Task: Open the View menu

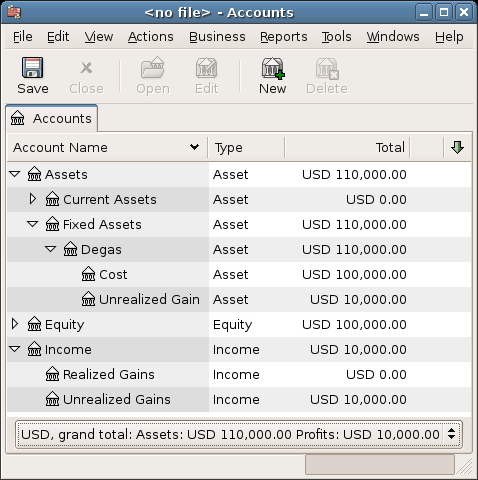Action: tap(99, 37)
